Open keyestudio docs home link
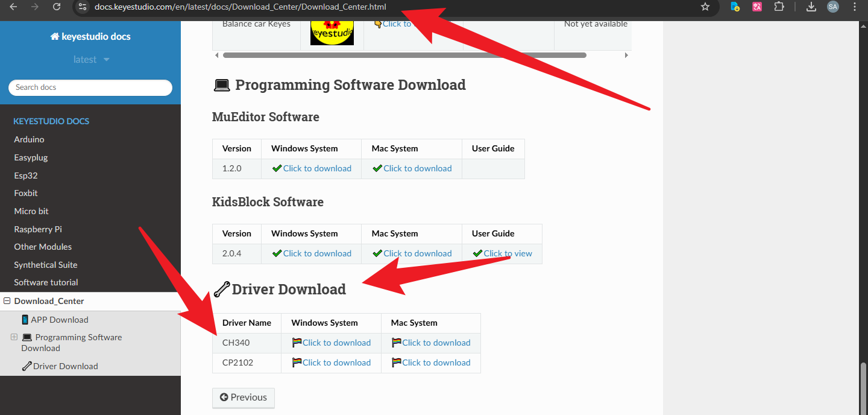This screenshot has width=868, height=415. [x=90, y=36]
